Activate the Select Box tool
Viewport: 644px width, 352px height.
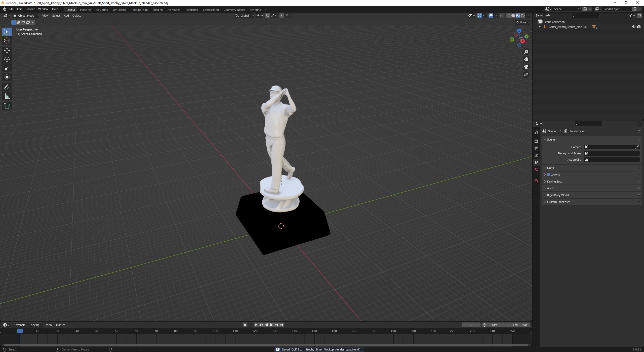(7, 32)
